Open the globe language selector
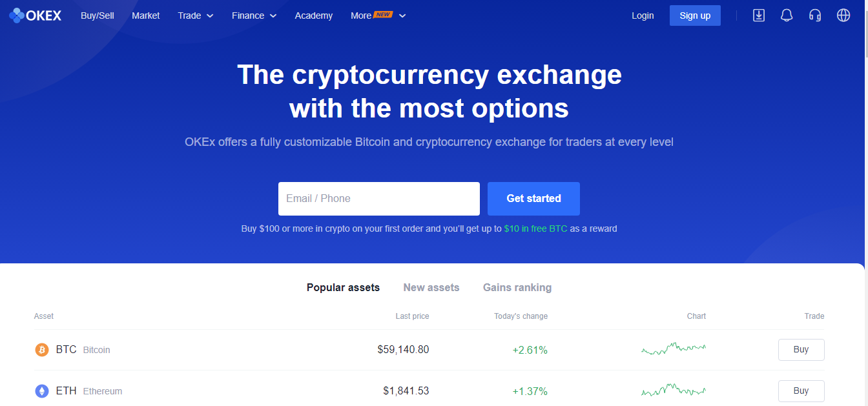868x406 pixels. point(843,15)
